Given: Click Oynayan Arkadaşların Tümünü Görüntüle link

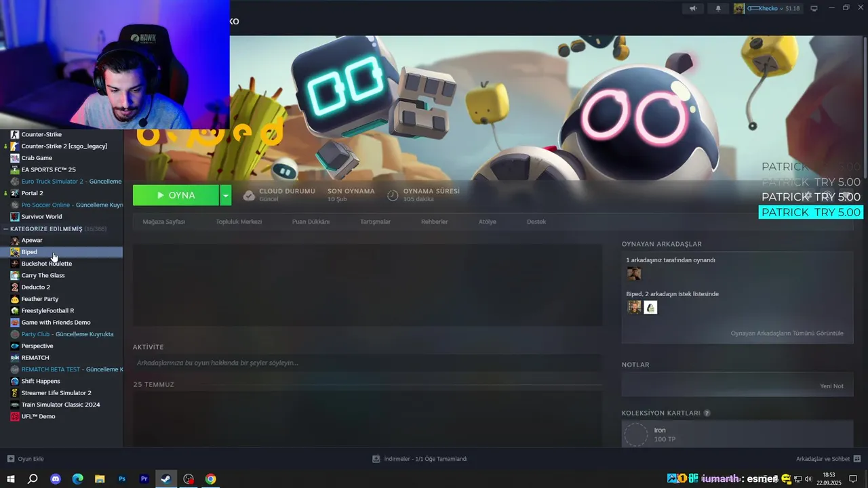Looking at the screenshot, I should (787, 333).
